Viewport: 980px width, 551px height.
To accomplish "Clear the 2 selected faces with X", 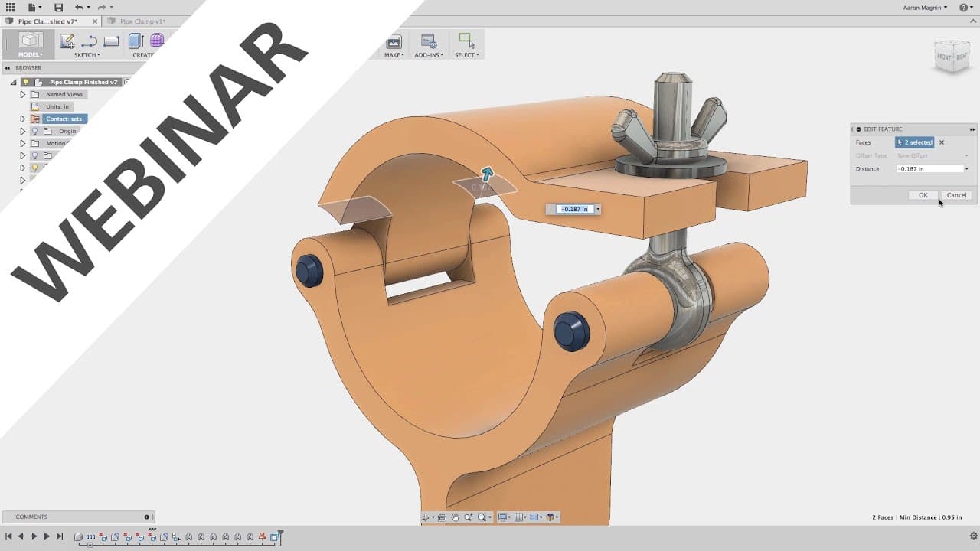I will tap(942, 142).
